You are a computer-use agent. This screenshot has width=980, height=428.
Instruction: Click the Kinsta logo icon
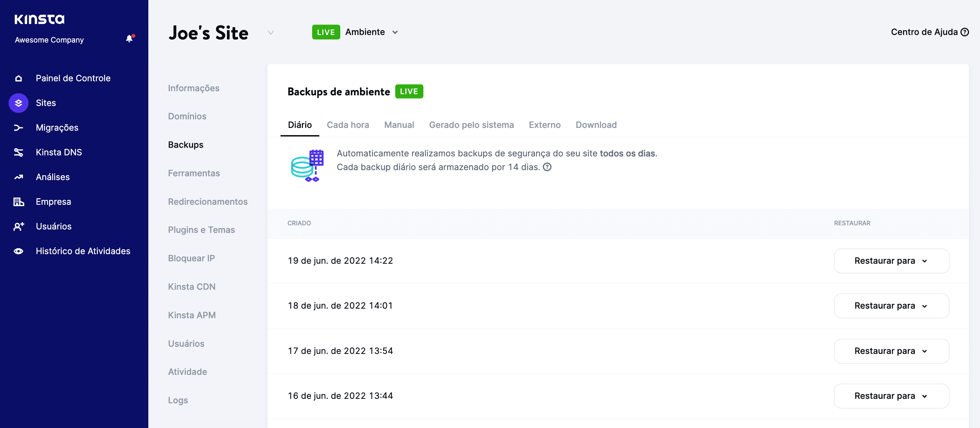[x=39, y=18]
